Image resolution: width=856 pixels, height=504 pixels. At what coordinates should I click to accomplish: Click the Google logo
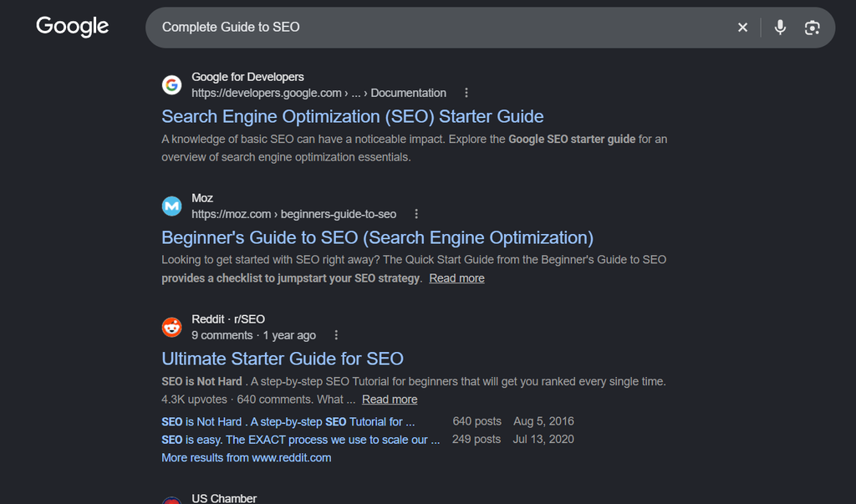tap(73, 26)
